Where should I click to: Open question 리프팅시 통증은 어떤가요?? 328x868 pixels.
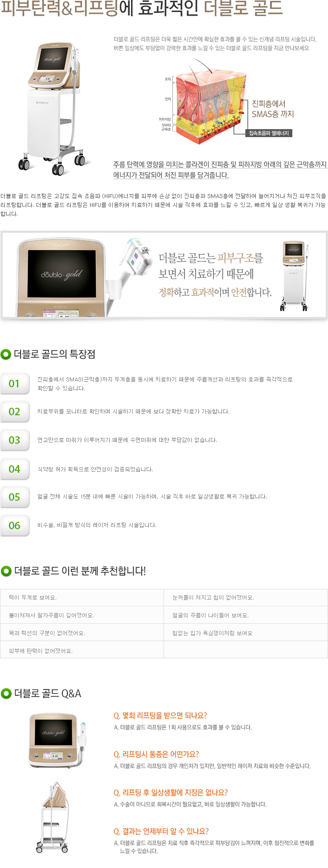pyautogui.click(x=156, y=754)
